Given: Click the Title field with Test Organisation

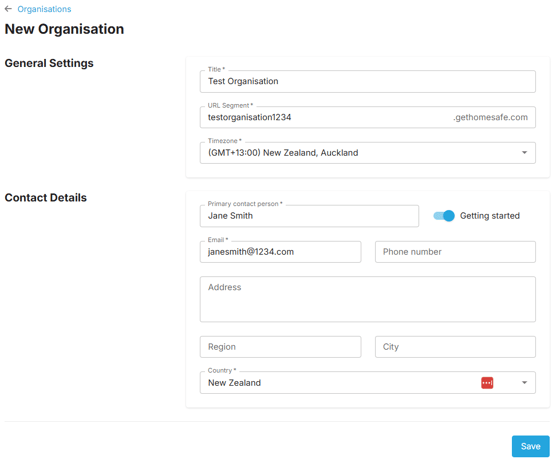Looking at the screenshot, I should point(368,81).
